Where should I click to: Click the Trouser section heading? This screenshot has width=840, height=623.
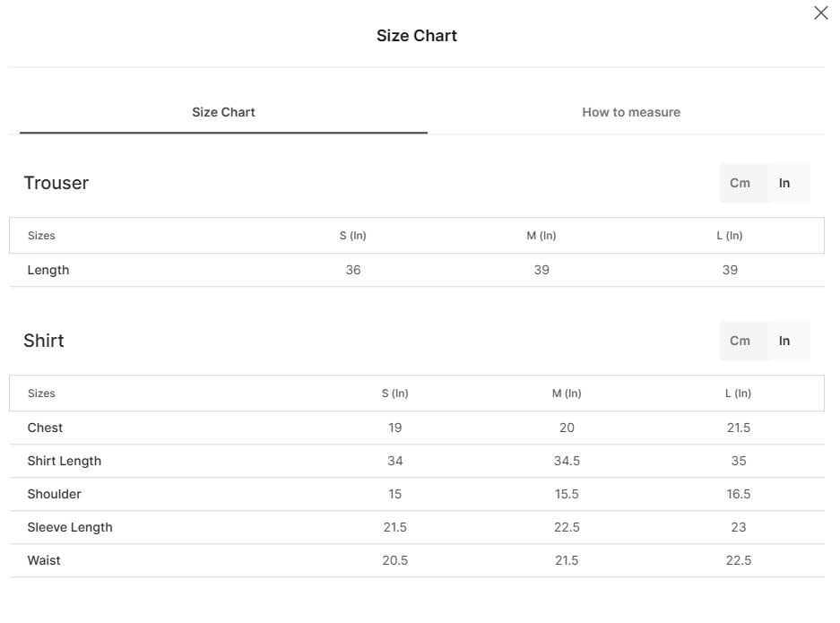pyautogui.click(x=56, y=183)
